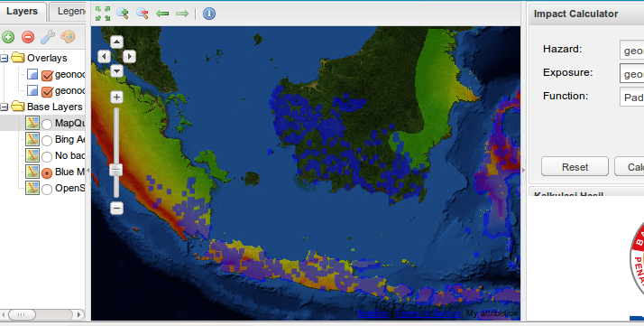Open the MapBox attribution link

[x=373, y=313]
